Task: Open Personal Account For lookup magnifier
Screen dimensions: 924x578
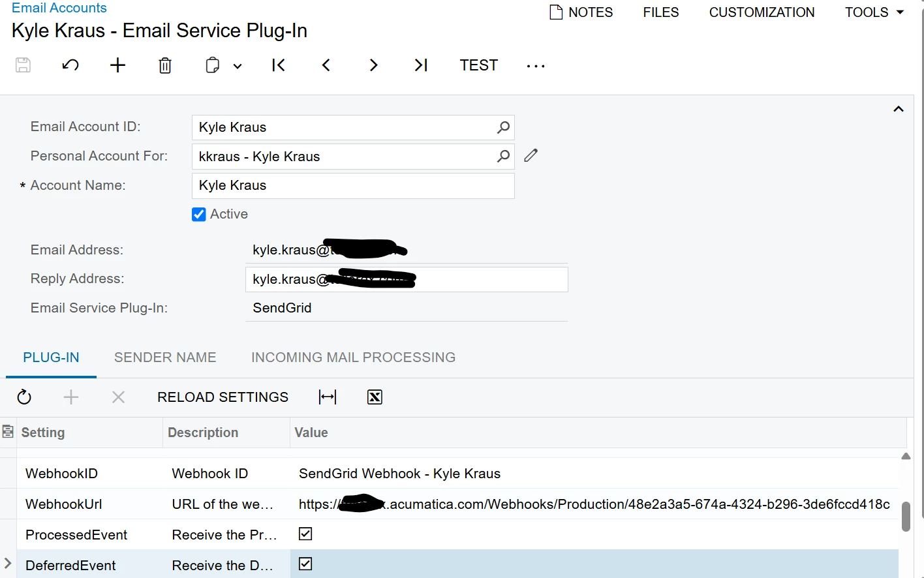Action: pos(503,156)
